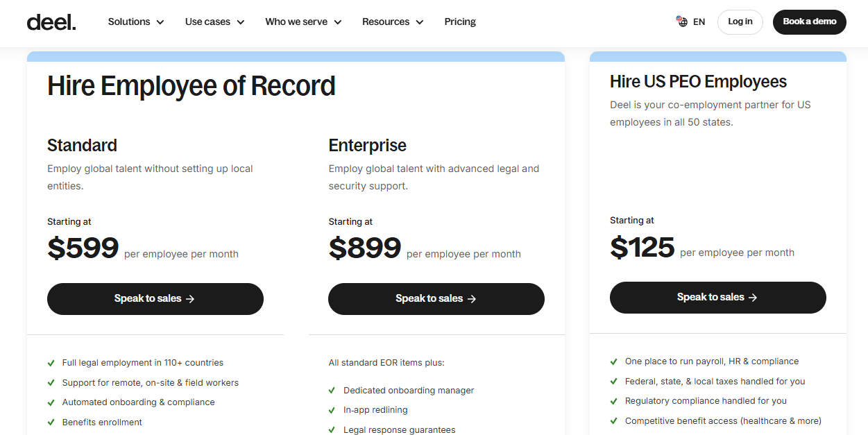The height and width of the screenshot is (435, 868).
Task: Click the Hire Employee of Record heading
Action: pyautogui.click(x=192, y=86)
